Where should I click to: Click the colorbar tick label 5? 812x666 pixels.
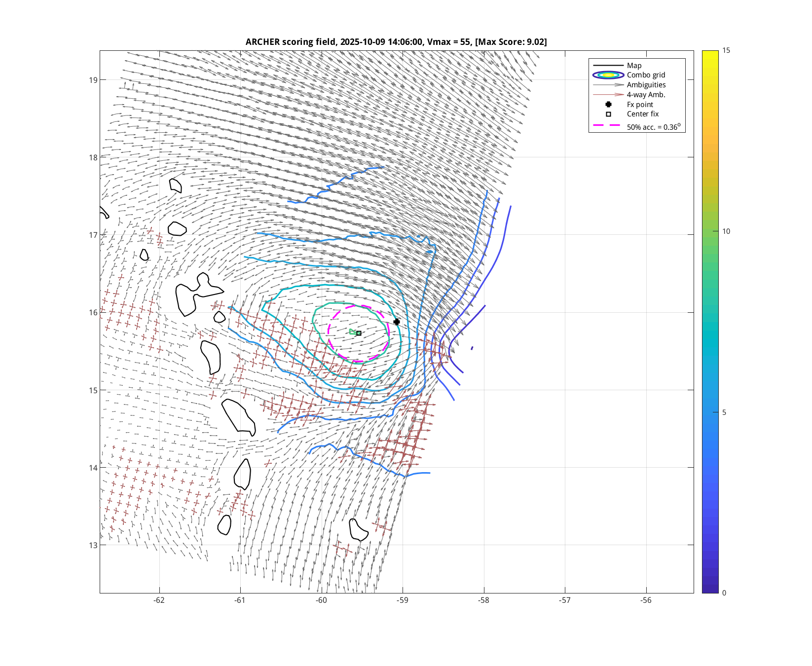click(x=724, y=412)
